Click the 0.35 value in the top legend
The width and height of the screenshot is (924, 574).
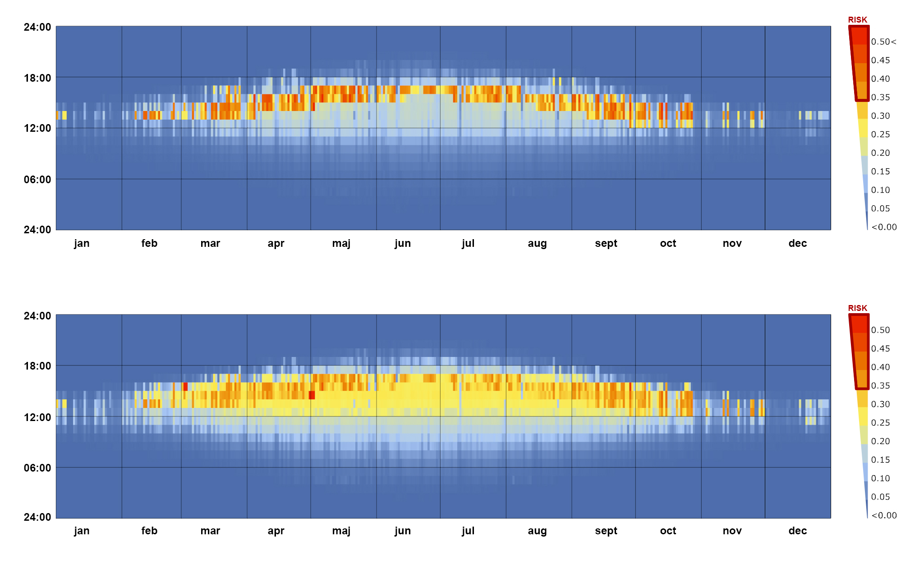pyautogui.click(x=880, y=97)
